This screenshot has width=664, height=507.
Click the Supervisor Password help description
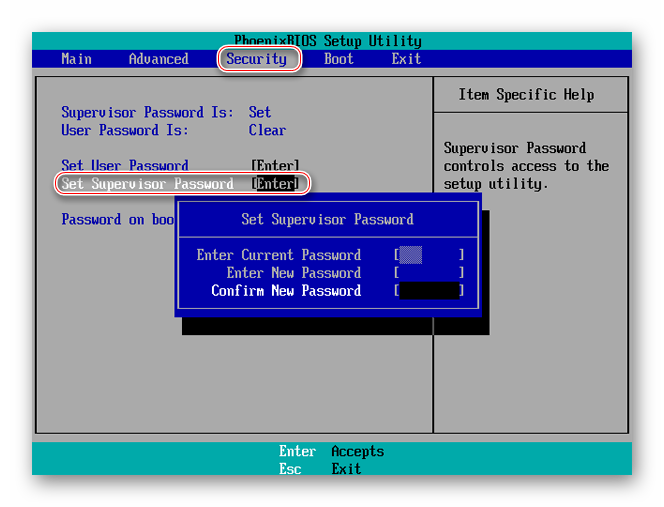[526, 166]
